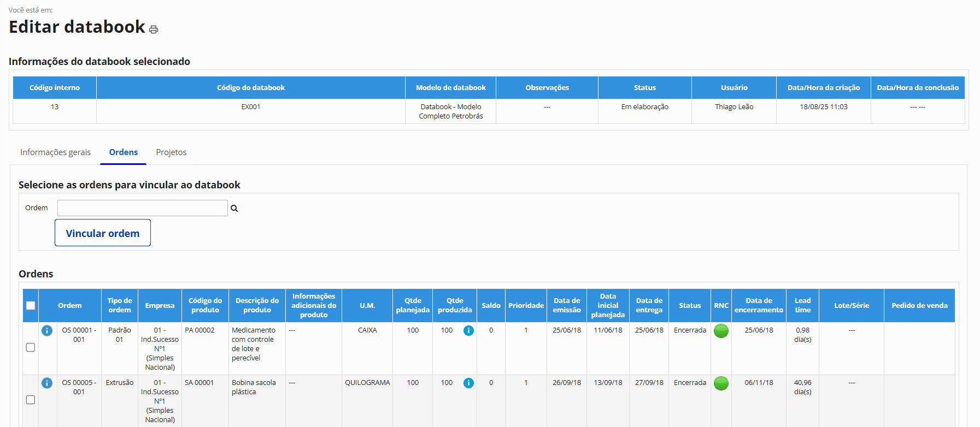The width and height of the screenshot is (980, 427).
Task: Click the print icon beside Editar databook
Action: click(154, 29)
